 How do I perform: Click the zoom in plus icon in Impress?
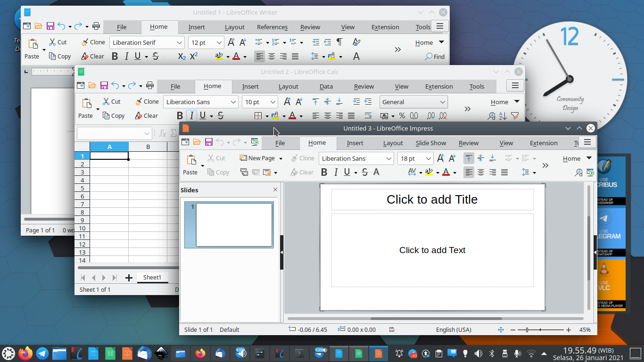(569, 330)
